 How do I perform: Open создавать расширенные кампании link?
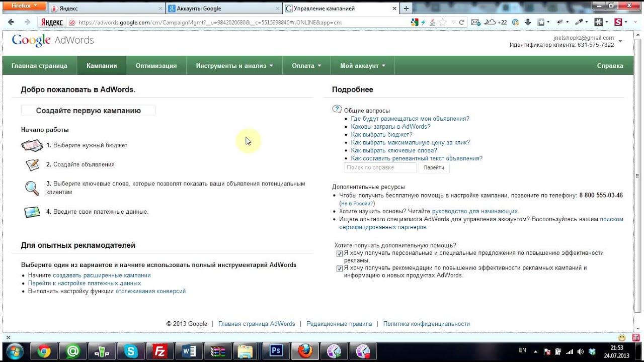(102, 276)
